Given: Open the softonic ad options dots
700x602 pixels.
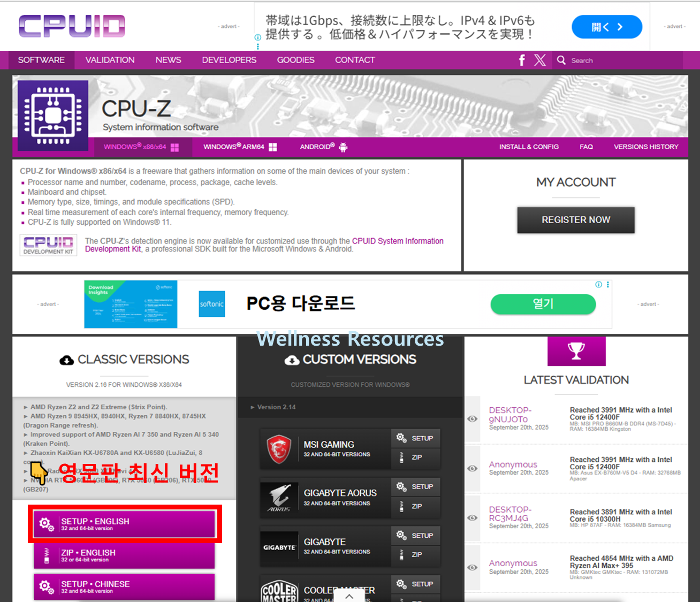Looking at the screenshot, I should pyautogui.click(x=607, y=285).
